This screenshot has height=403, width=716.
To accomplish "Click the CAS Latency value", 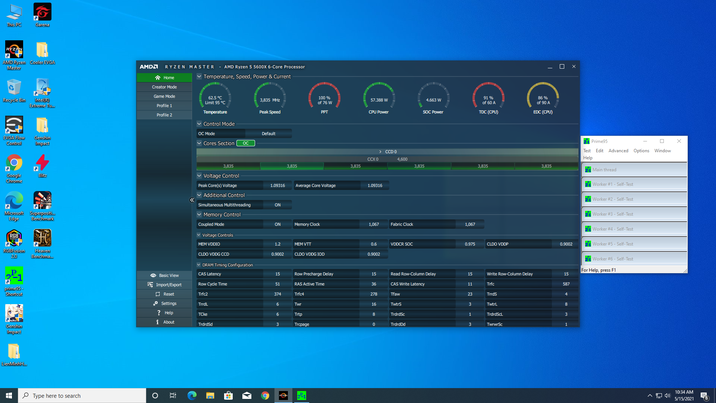I will (x=278, y=274).
